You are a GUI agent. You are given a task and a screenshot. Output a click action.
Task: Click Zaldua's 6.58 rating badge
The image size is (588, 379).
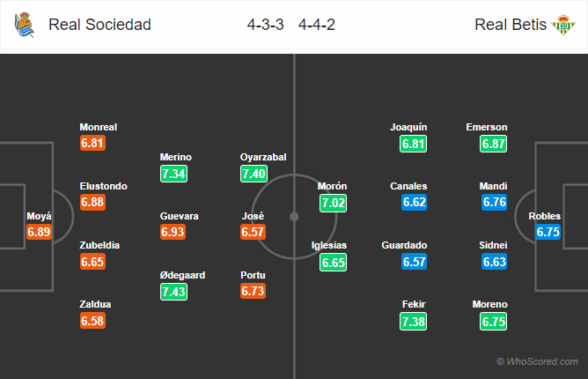[x=92, y=321]
